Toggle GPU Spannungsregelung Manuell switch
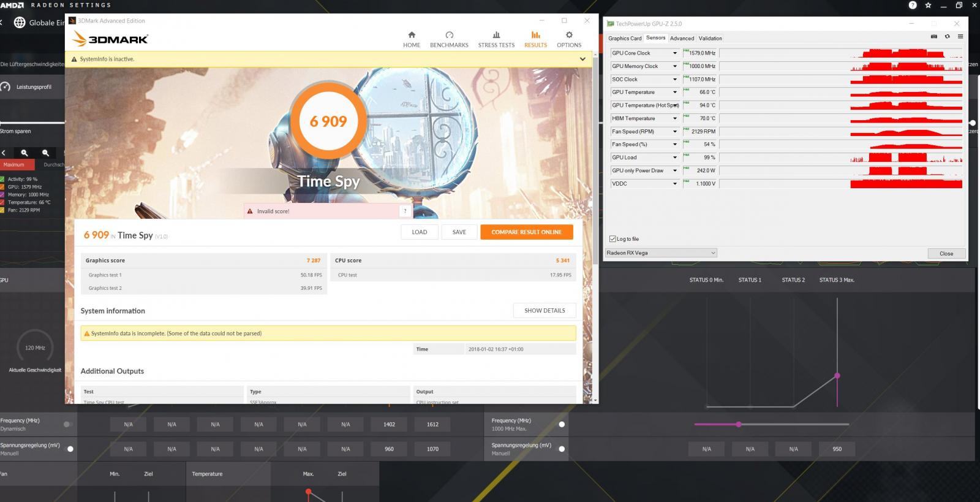The height and width of the screenshot is (502, 980). 70,449
